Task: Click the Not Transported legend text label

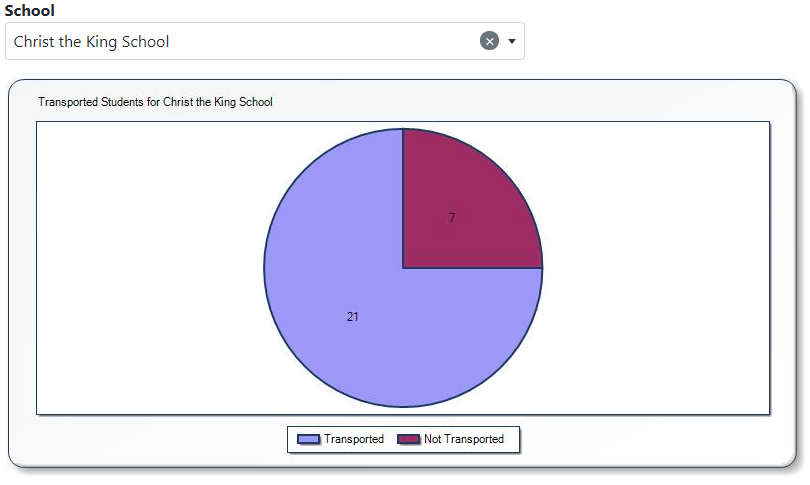Action: 464,439
